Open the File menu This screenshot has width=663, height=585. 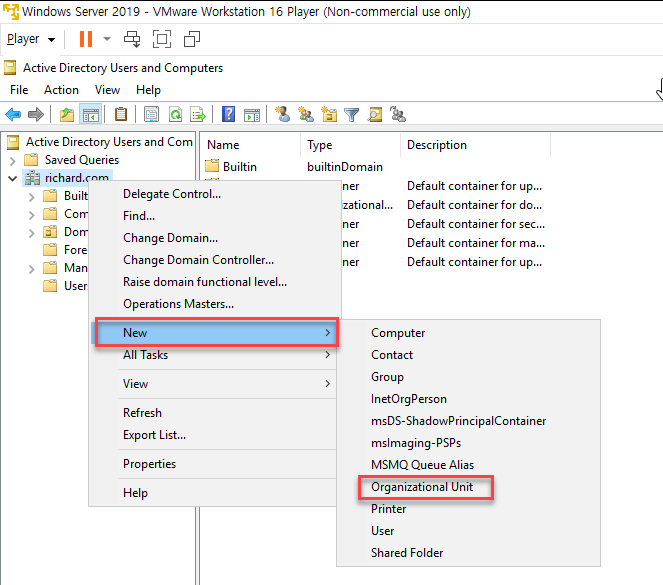19,90
